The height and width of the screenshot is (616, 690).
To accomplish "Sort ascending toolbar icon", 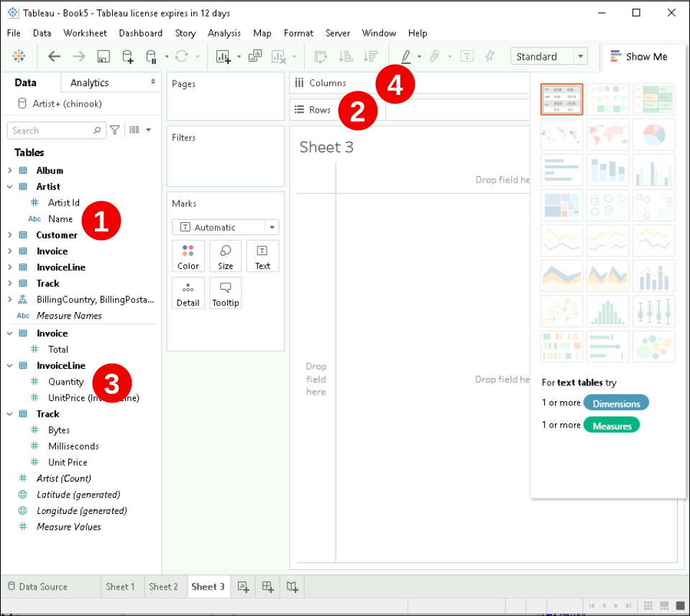I will click(x=346, y=56).
